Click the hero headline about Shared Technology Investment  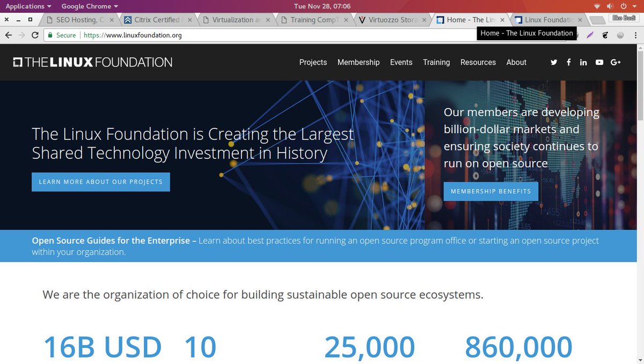coord(193,143)
